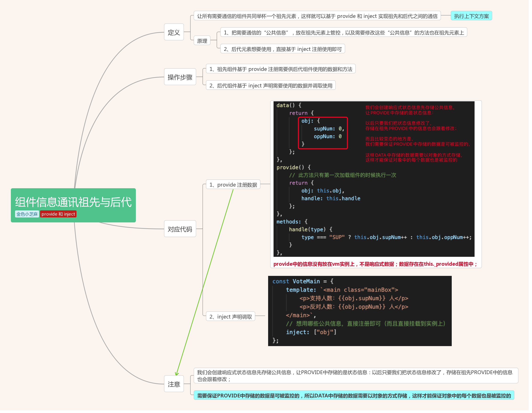Open the VoteMain code screenshot image
The height and width of the screenshot is (413, 532).
(x=359, y=311)
